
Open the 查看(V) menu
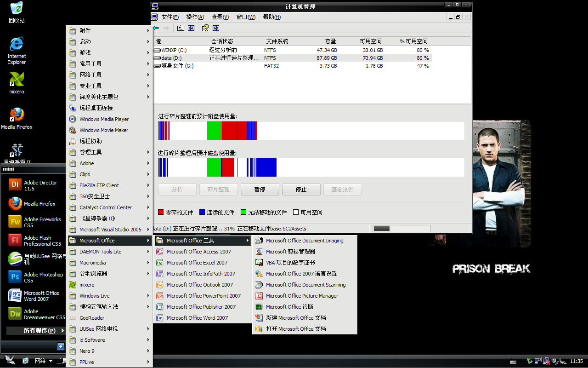[220, 17]
